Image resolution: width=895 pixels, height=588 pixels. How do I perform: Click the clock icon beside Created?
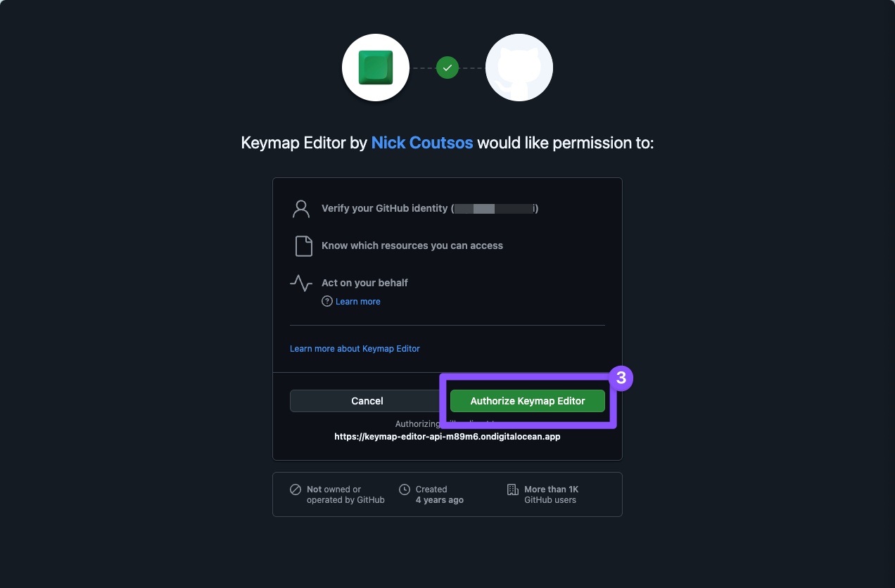coord(405,490)
